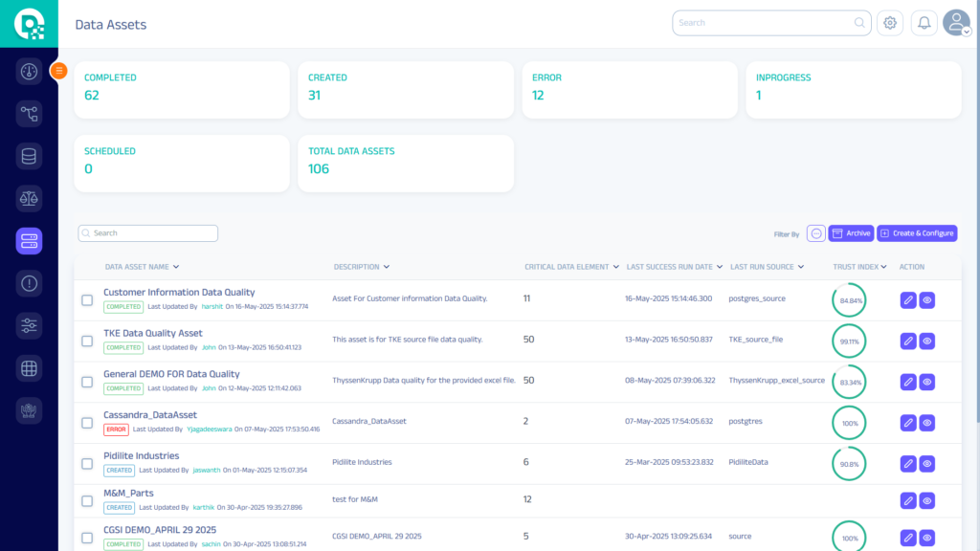The width and height of the screenshot is (980, 551).
Task: Open the exclamation alerts sidebar icon
Action: (29, 283)
